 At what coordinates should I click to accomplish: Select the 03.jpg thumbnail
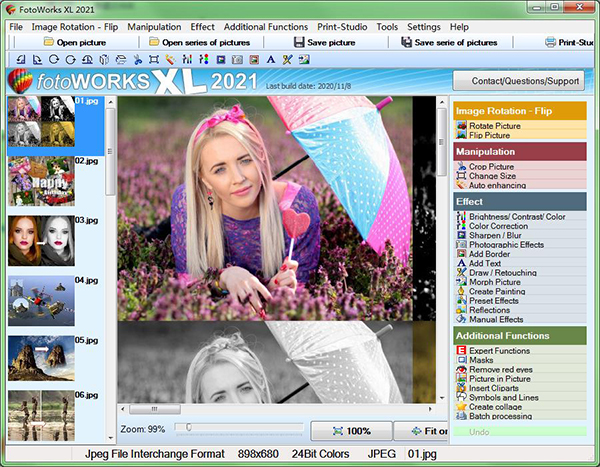41,241
